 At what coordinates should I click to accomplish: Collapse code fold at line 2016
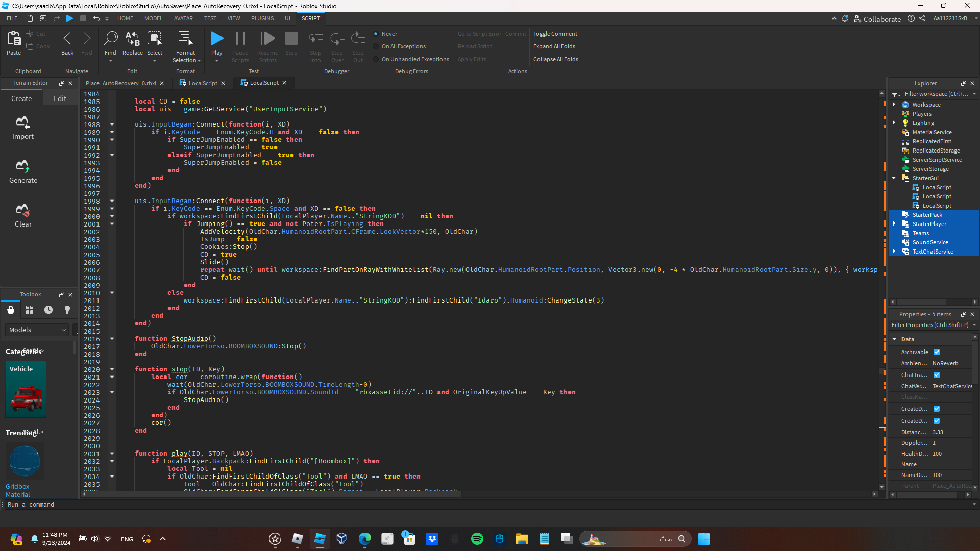112,339
